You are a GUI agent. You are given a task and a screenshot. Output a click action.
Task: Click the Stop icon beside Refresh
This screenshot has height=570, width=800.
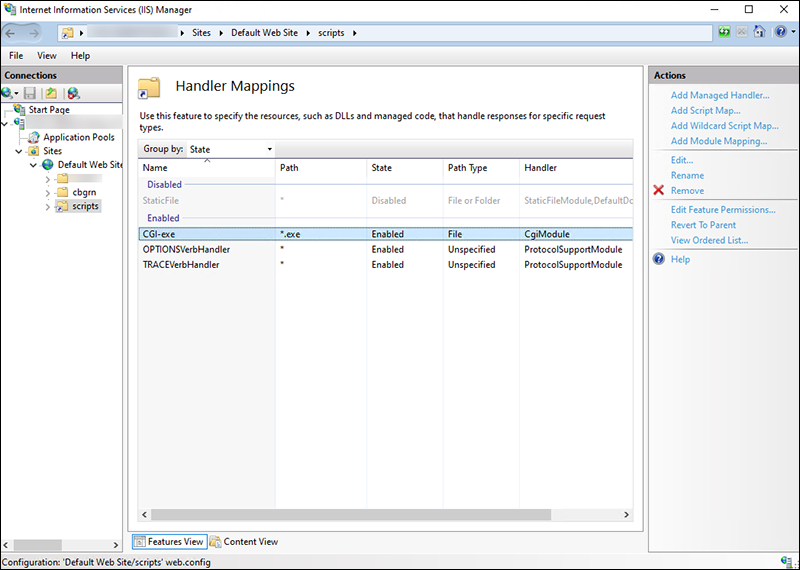741,32
